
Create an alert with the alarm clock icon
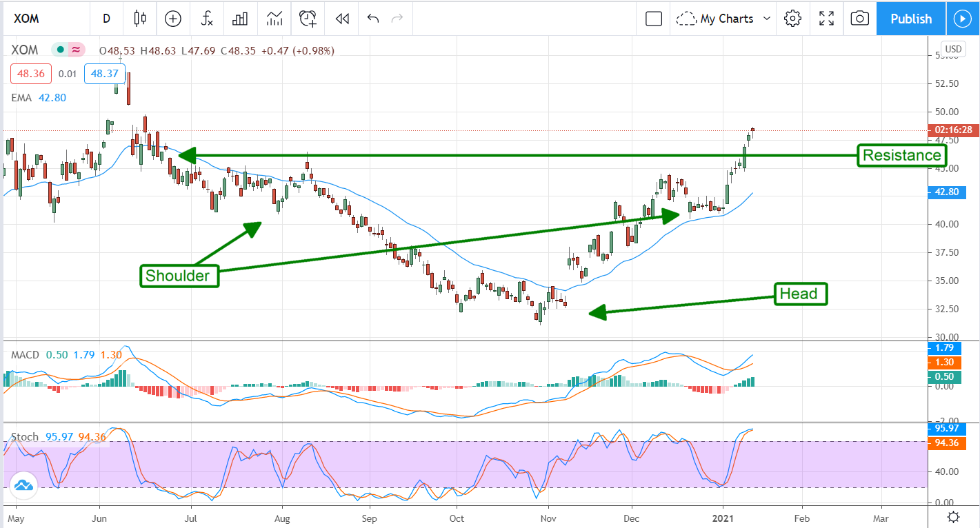click(x=308, y=19)
